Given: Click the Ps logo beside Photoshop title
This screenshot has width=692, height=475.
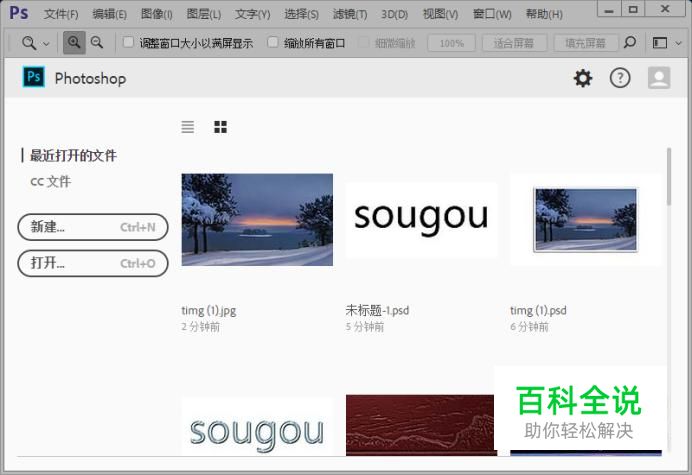Looking at the screenshot, I should [34, 77].
